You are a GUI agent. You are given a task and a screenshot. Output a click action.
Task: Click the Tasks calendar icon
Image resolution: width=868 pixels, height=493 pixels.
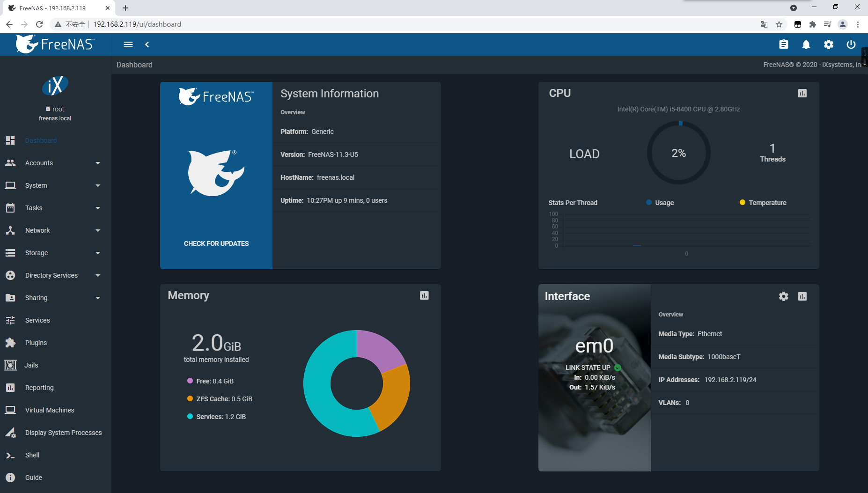pyautogui.click(x=10, y=208)
